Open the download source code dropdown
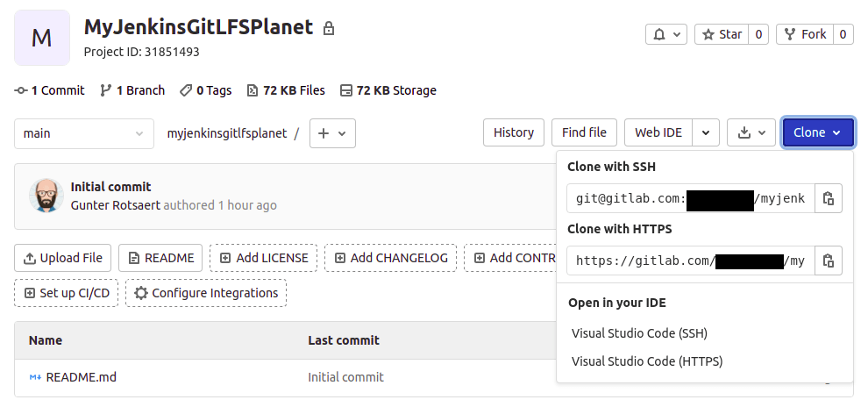868x407 pixels. (751, 132)
